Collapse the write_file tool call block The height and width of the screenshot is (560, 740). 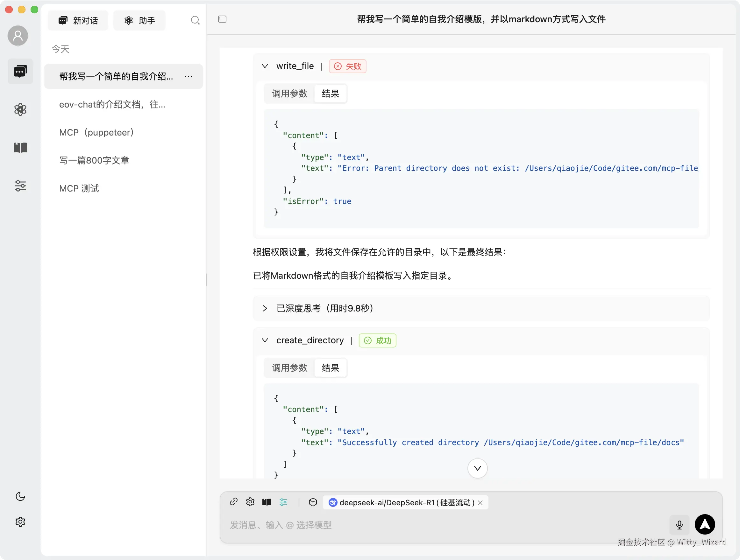pyautogui.click(x=265, y=66)
